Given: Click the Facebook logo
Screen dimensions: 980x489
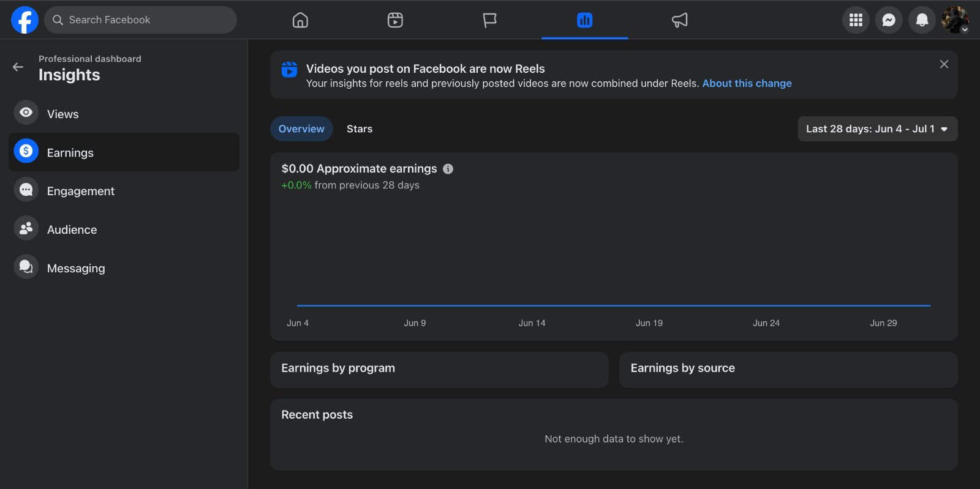Looking at the screenshot, I should [24, 20].
